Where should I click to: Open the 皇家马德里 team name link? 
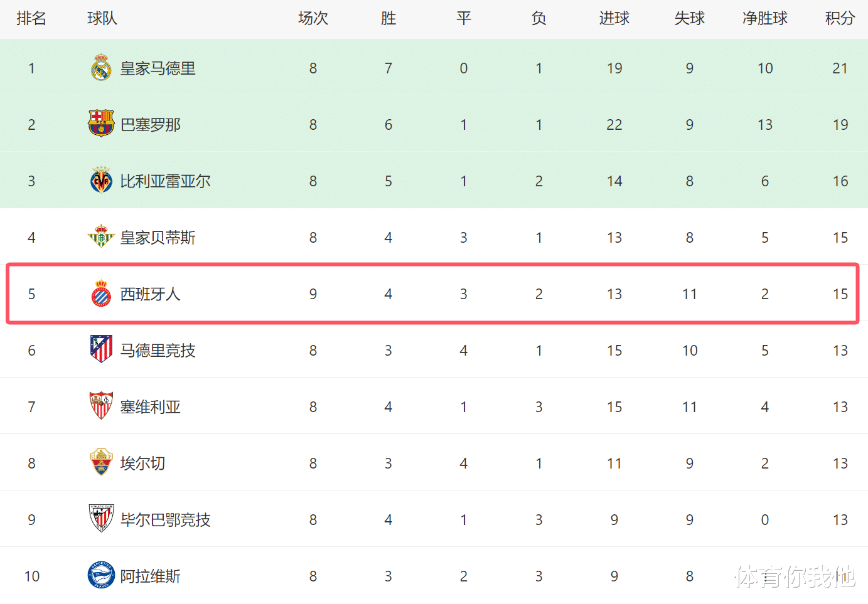point(158,68)
